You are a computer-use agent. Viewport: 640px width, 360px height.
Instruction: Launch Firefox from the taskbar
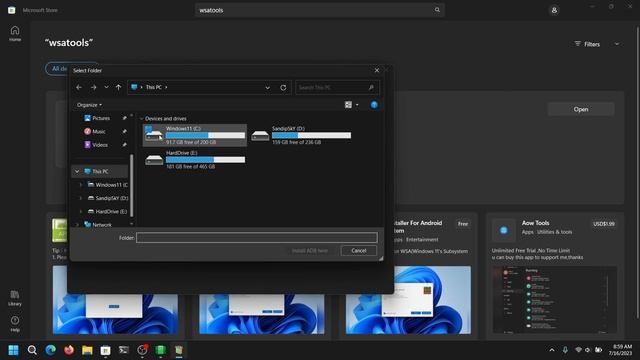coord(69,350)
